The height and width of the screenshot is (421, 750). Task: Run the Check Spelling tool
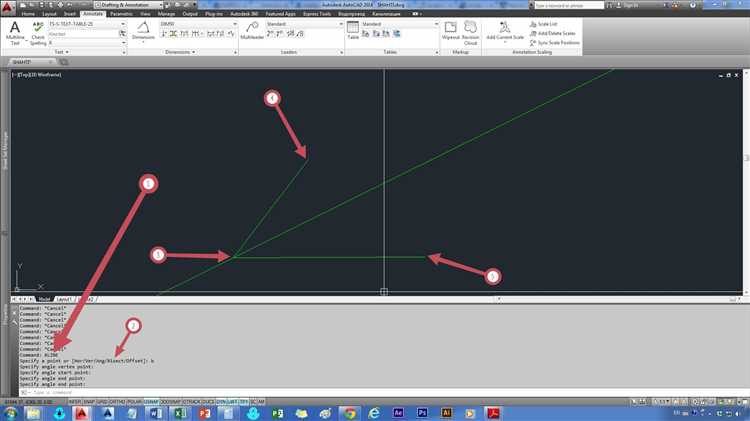coord(38,33)
